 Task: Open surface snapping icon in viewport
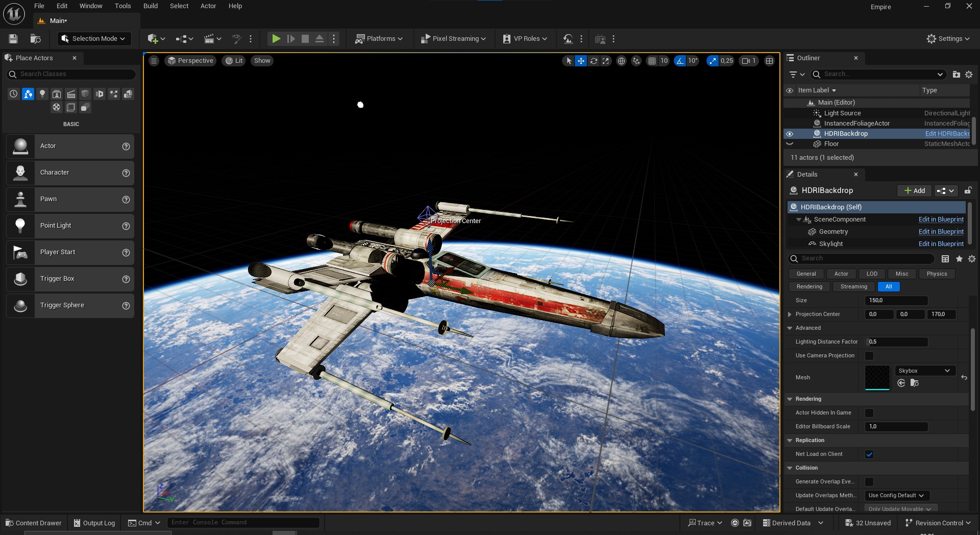click(636, 61)
